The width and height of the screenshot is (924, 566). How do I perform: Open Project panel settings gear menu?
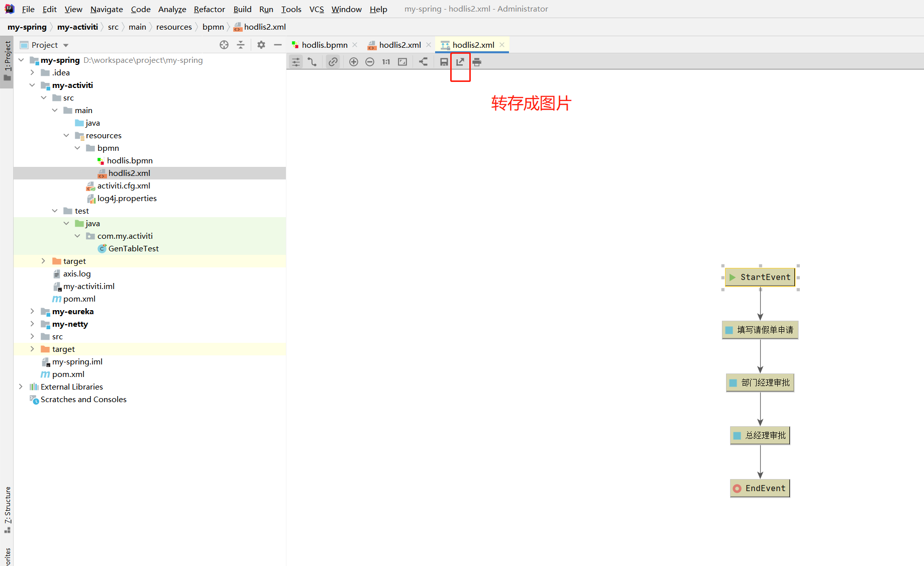coord(261,45)
